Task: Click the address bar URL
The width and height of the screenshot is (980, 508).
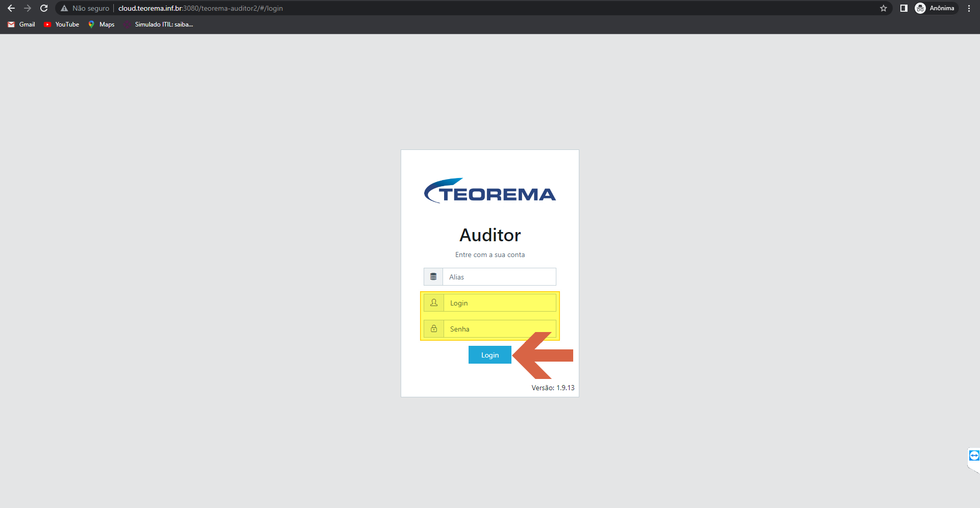Action: 201,8
